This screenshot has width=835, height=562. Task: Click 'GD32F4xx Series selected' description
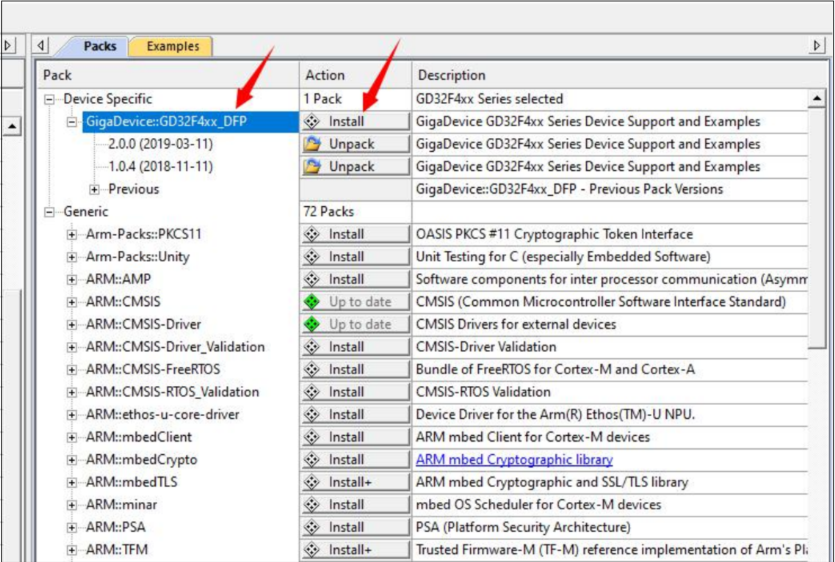[489, 99]
